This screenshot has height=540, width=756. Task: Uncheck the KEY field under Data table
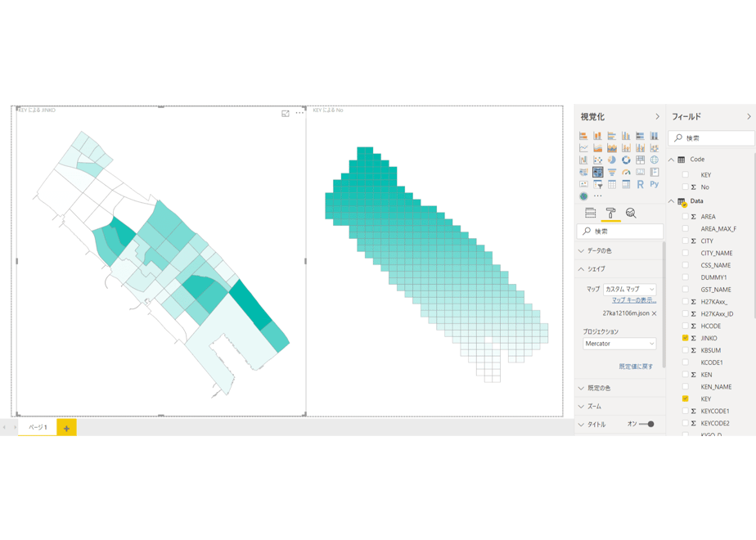685,398
